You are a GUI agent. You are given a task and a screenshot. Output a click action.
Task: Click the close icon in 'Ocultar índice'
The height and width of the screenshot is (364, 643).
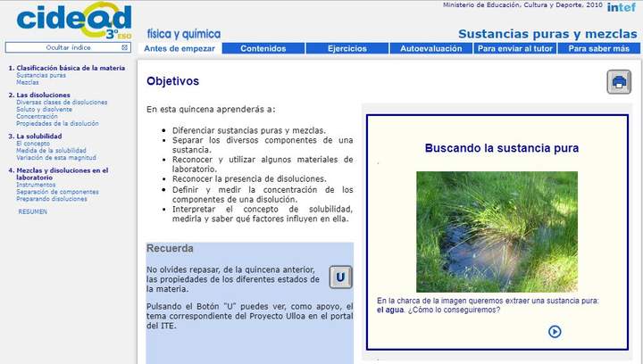[125, 47]
